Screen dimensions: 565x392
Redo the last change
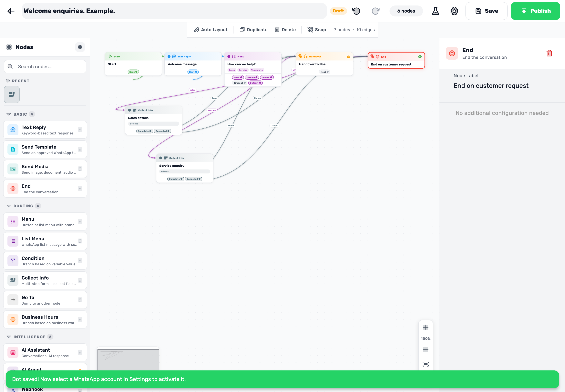pyautogui.click(x=375, y=11)
